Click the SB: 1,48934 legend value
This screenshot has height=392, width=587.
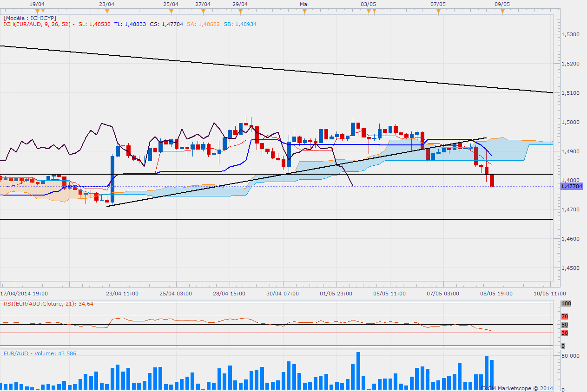(238, 24)
